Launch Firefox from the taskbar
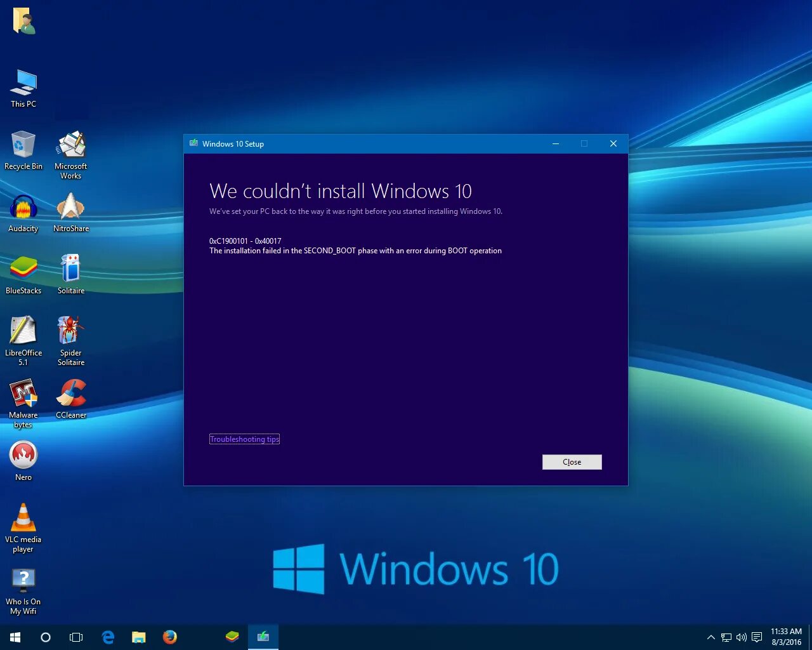The image size is (812, 650). 169,637
